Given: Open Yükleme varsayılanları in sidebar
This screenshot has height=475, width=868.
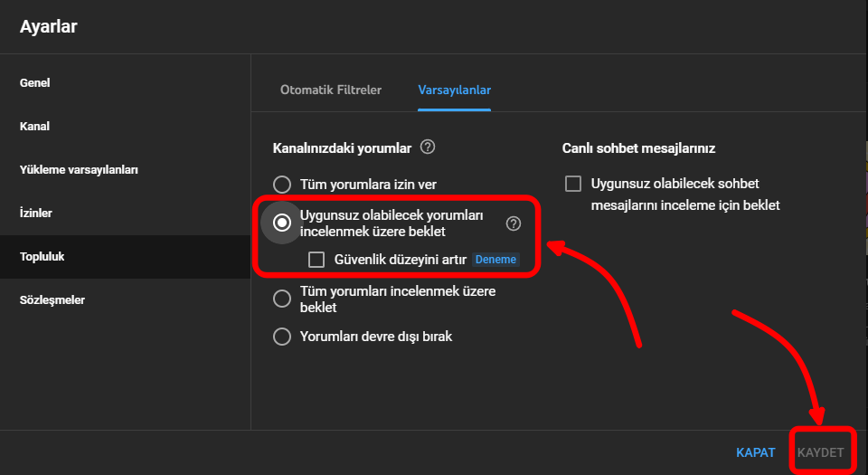Looking at the screenshot, I should tap(79, 170).
